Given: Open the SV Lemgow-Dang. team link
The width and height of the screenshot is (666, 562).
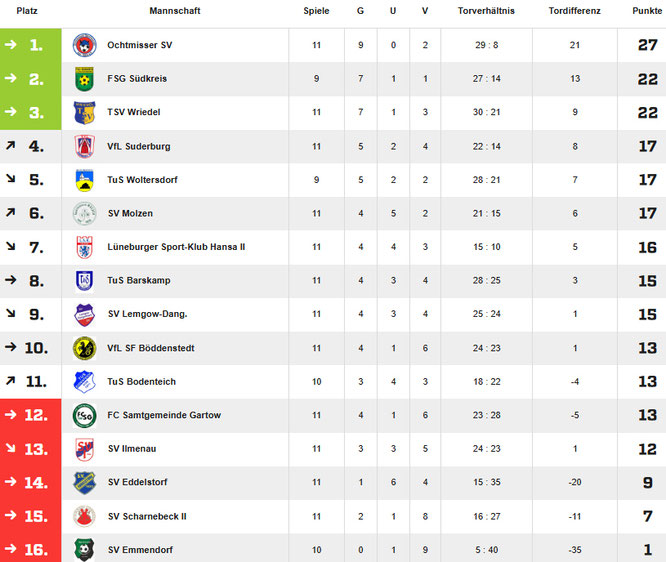Looking at the screenshot, I should click(147, 314).
